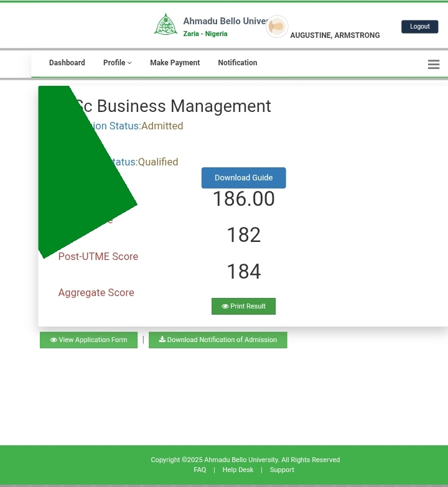Click the Post-UTME Score label
This screenshot has height=487, width=448.
tap(98, 257)
